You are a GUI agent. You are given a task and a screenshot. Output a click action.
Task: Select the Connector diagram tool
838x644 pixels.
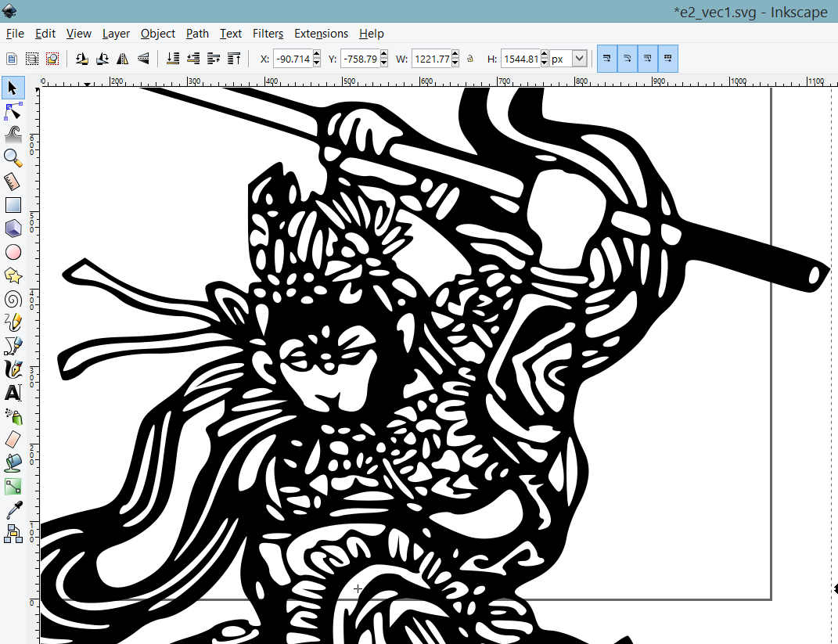(13, 534)
